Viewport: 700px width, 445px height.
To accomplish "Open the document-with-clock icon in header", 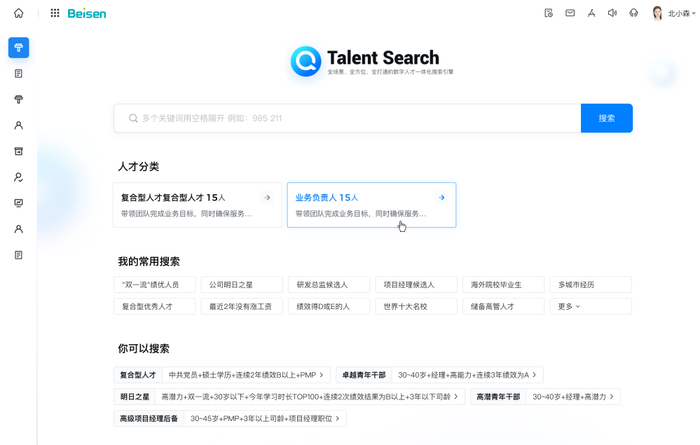I will [x=549, y=13].
